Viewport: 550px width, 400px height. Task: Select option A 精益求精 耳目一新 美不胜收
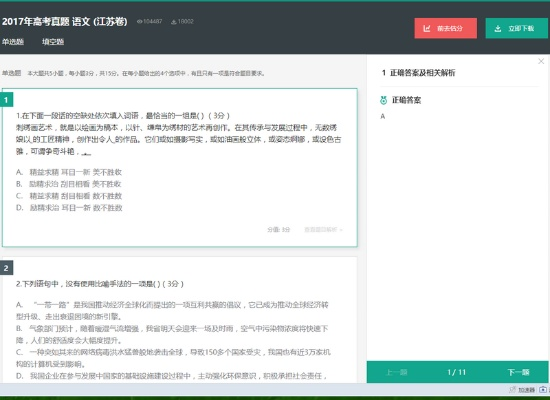point(69,172)
